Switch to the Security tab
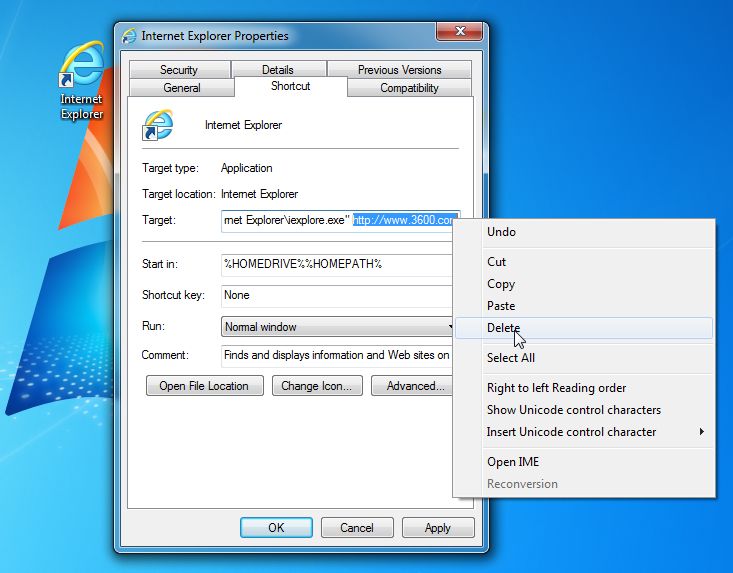 [x=179, y=70]
